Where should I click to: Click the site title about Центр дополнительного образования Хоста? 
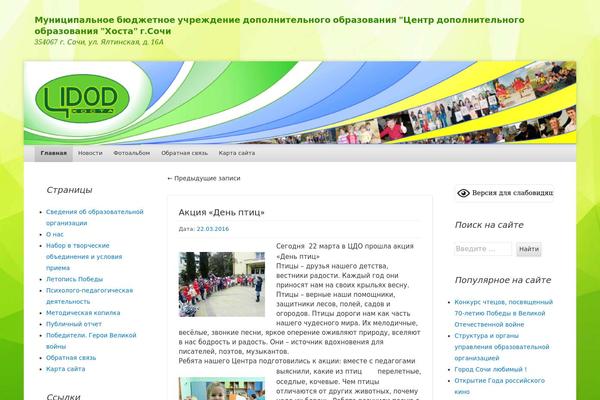coord(279,25)
